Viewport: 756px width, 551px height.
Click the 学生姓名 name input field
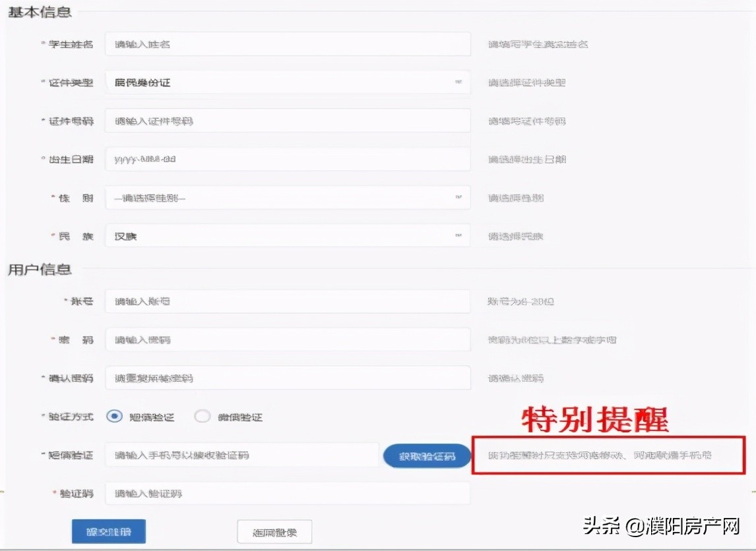pos(288,43)
